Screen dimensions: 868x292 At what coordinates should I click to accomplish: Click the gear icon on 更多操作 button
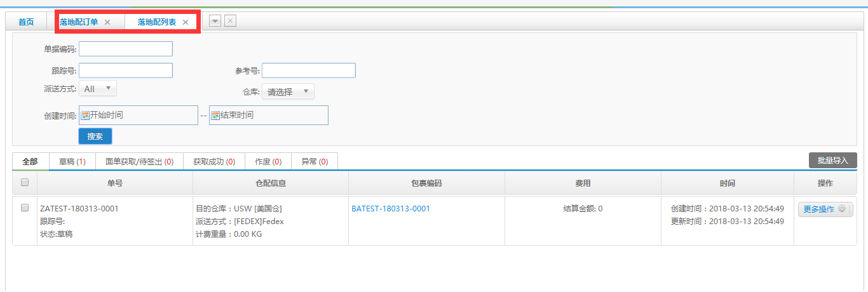point(842,209)
